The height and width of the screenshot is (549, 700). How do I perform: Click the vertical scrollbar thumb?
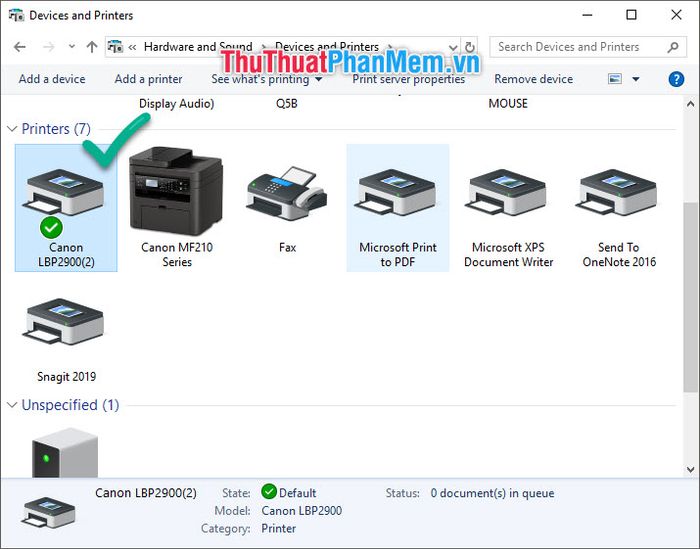coord(690,297)
